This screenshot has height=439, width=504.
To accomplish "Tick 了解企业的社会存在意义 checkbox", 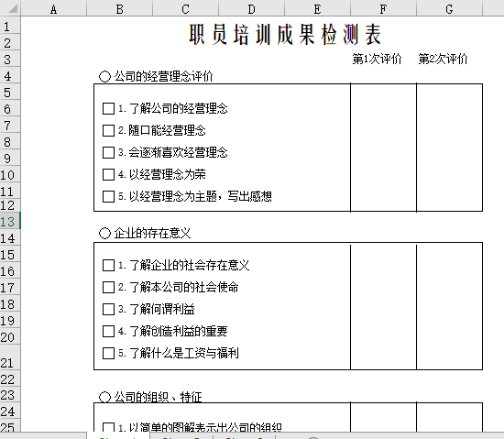I will [x=108, y=266].
